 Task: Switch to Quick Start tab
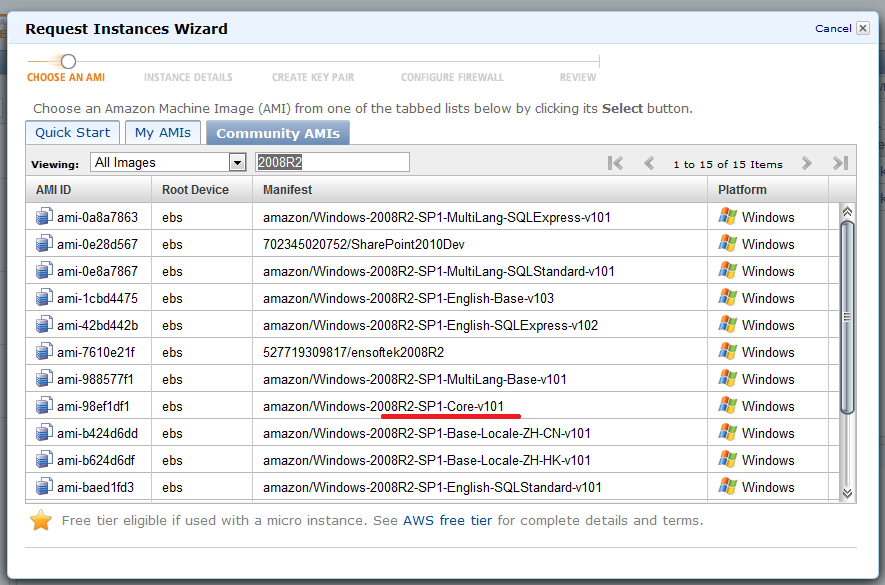click(x=73, y=133)
